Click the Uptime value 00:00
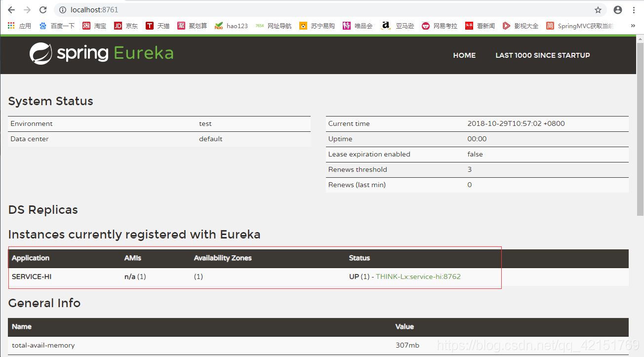Viewport: 644px width, 357px height. pyautogui.click(x=477, y=139)
